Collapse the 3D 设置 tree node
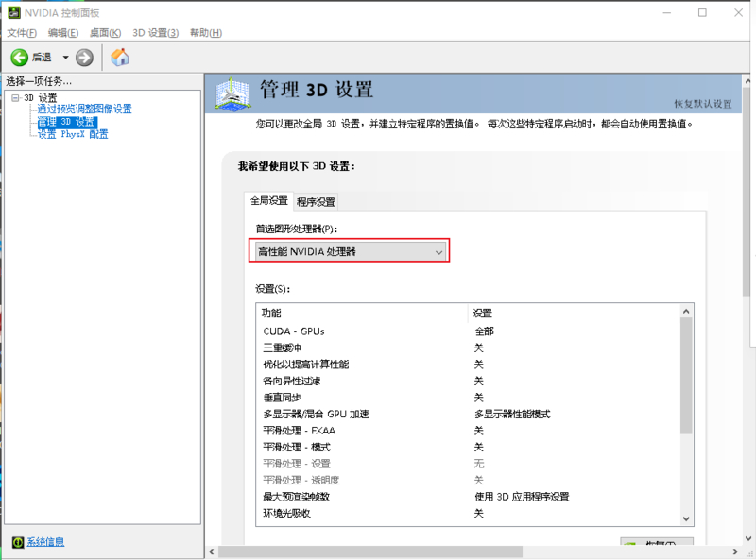This screenshot has width=756, height=560. tap(15, 98)
